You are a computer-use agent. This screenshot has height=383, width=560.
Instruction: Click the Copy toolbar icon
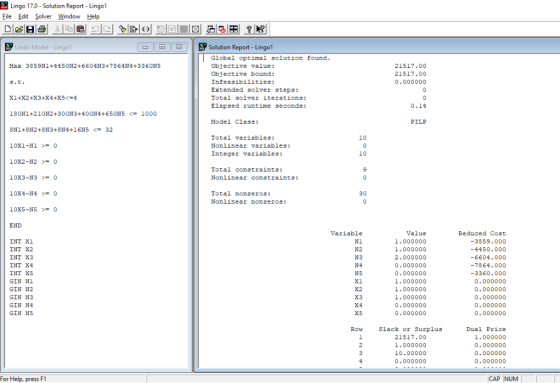[69, 29]
